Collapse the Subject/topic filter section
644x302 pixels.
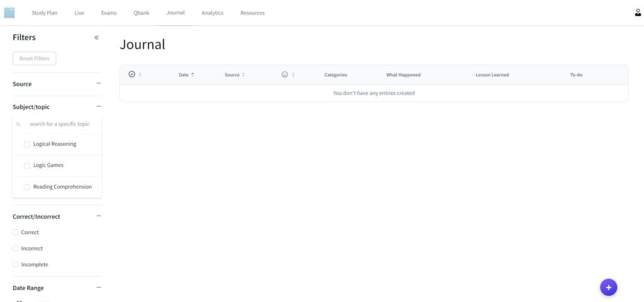(98, 107)
